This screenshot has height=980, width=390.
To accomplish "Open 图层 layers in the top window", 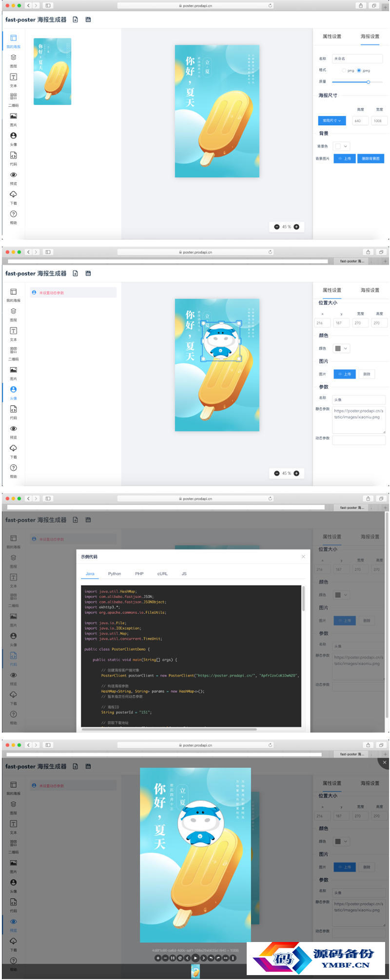I will [x=13, y=61].
